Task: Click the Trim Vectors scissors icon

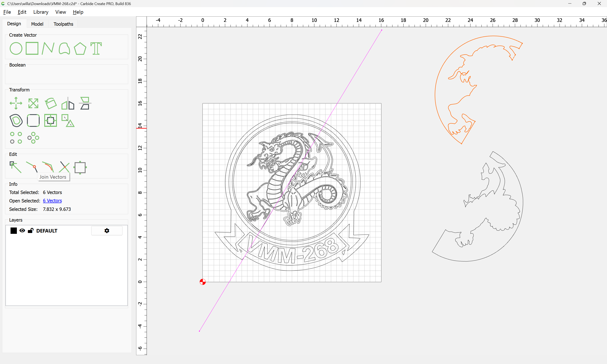Action: [64, 167]
